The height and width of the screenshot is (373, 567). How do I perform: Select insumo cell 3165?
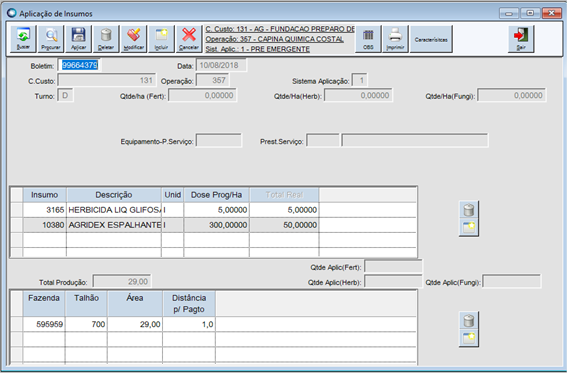[44, 210]
